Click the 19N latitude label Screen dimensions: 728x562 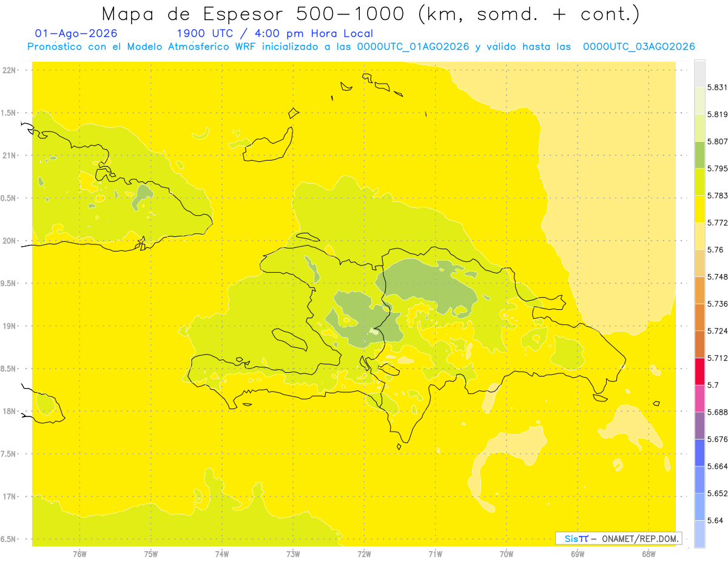10,326
